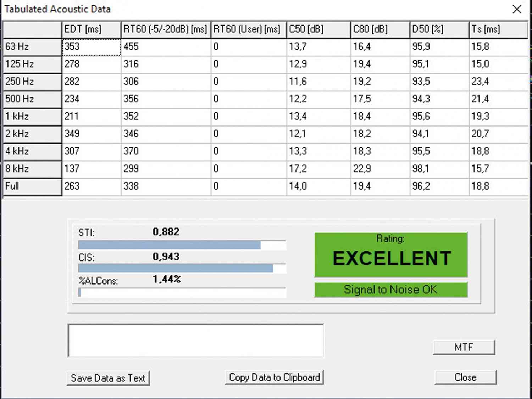The height and width of the screenshot is (399, 532).
Task: Click D50 cell 95,9 in 63 Hz row
Action: [439, 47]
